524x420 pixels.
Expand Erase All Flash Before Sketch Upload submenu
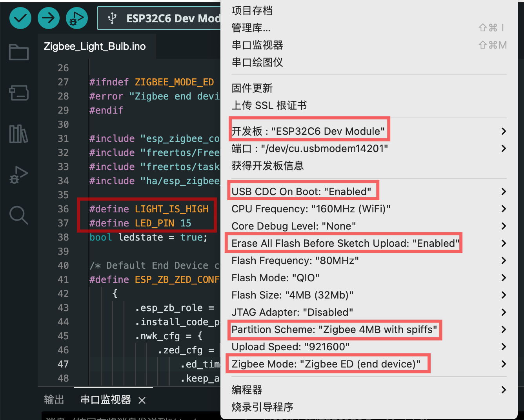pos(369,243)
